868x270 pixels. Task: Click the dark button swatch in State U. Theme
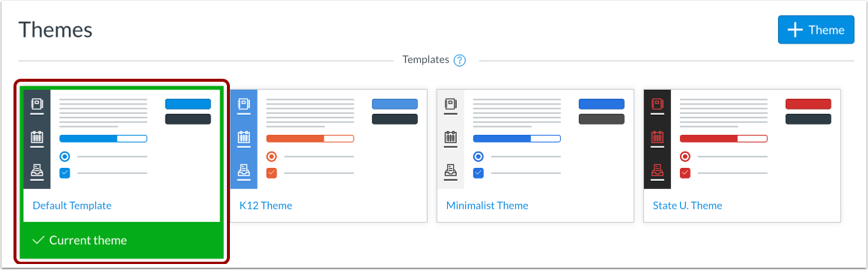808,119
